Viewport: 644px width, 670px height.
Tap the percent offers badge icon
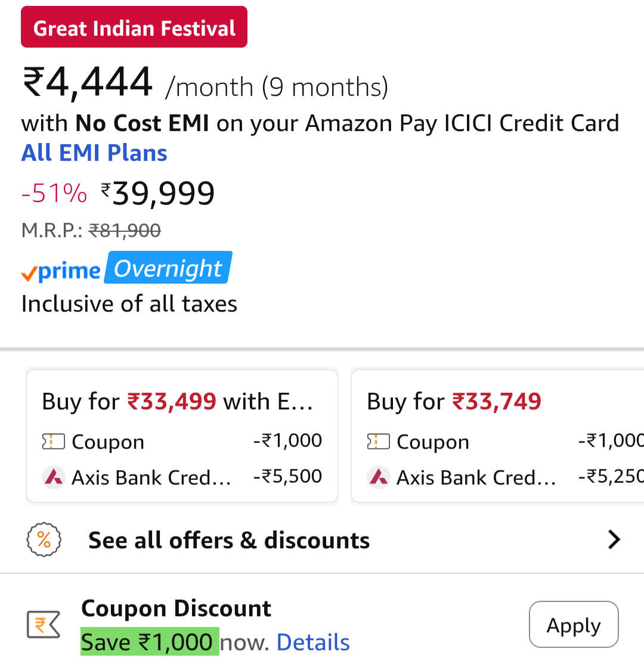[44, 540]
